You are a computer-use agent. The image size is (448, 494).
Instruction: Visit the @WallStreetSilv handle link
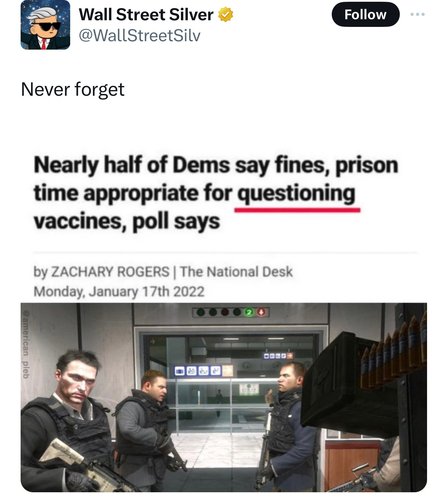click(x=140, y=36)
